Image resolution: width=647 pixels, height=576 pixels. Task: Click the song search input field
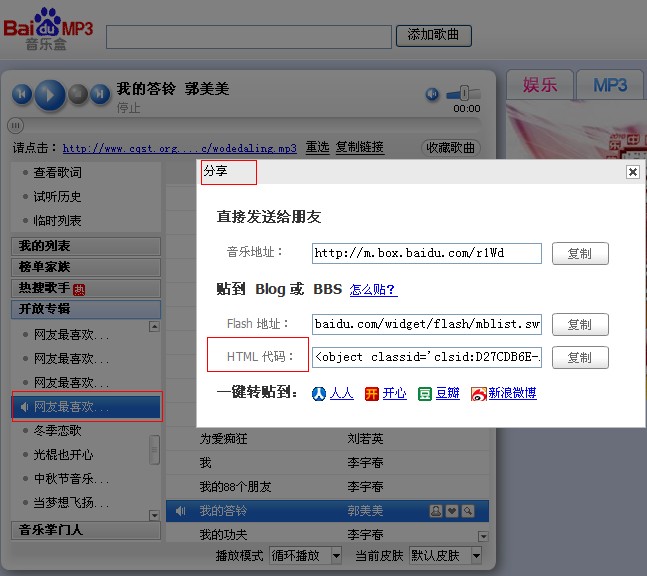[249, 37]
